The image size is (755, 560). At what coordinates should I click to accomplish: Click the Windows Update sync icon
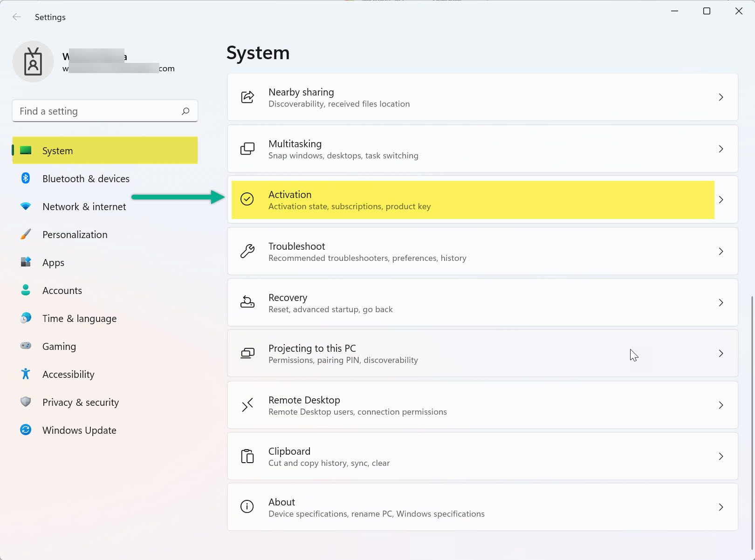point(26,430)
